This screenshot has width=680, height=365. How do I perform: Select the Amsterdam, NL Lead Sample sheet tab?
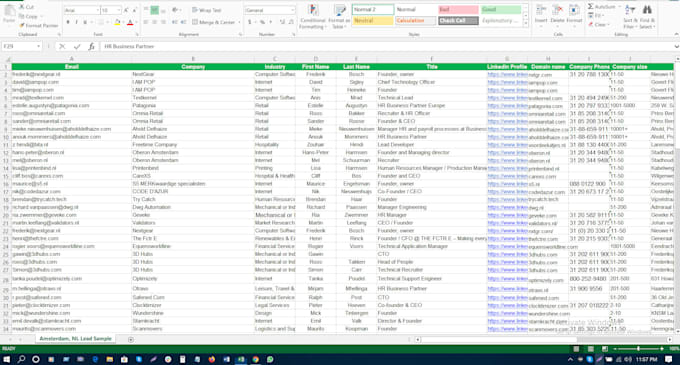tap(75, 339)
